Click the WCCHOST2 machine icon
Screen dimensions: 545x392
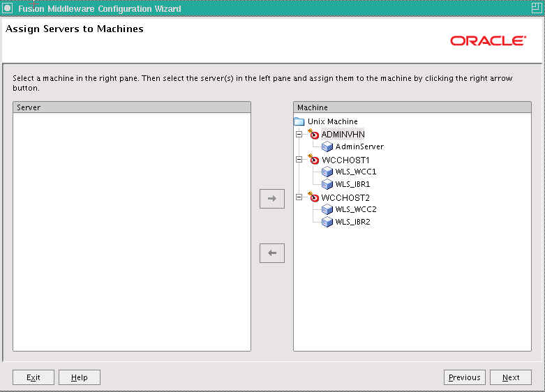tap(313, 197)
